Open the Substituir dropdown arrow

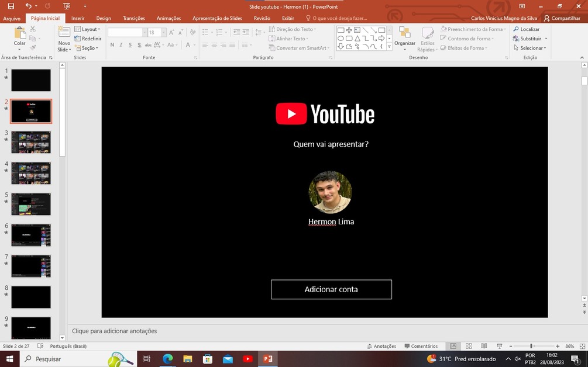[546, 39]
